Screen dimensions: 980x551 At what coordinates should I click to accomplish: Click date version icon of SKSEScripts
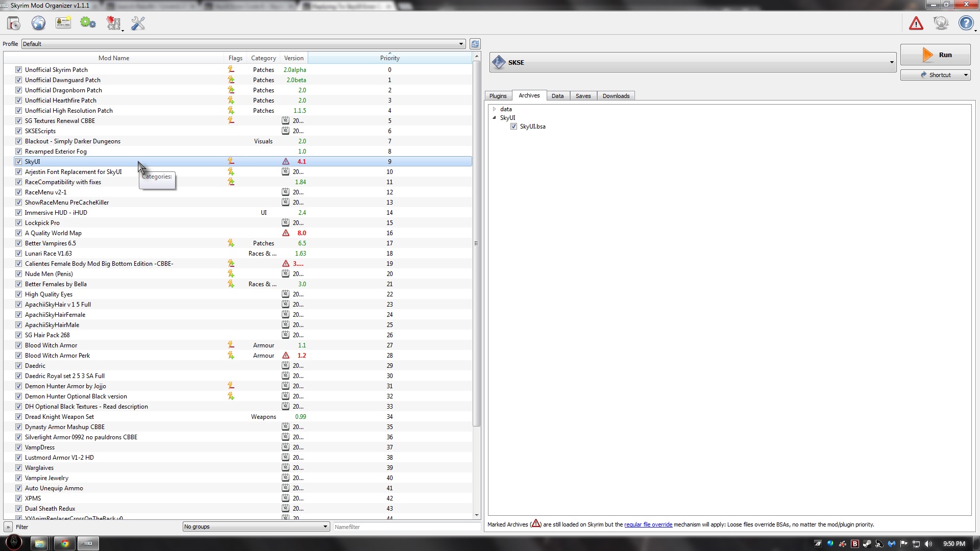point(285,131)
